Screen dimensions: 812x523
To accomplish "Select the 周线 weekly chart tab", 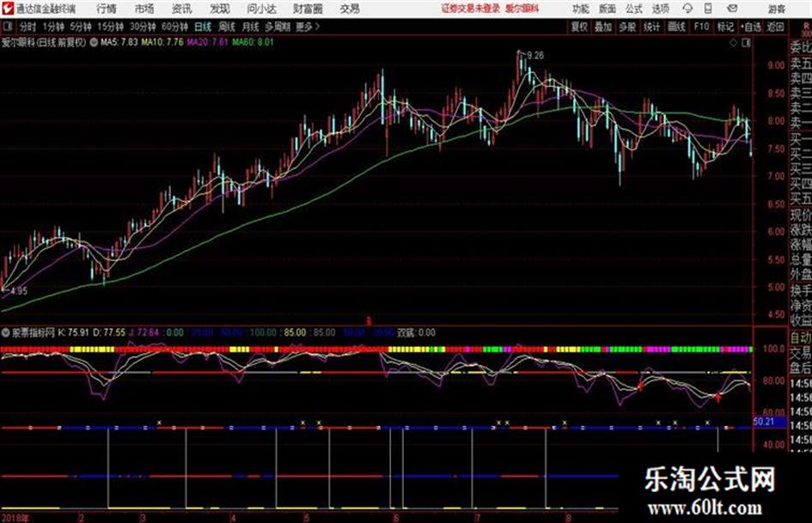I will (x=226, y=27).
